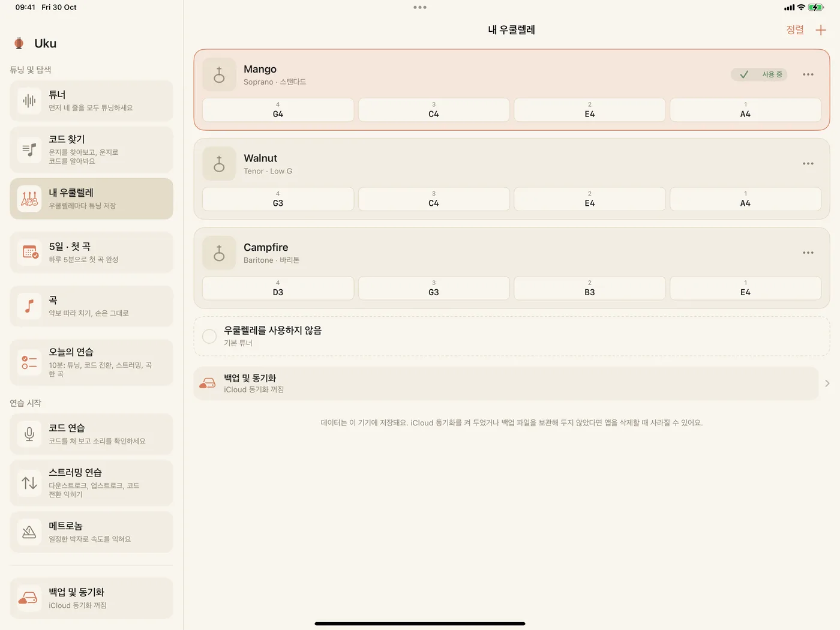Image resolution: width=840 pixels, height=630 pixels.
Task: Open the Campfire card's three-dot menu
Action: [x=808, y=253]
